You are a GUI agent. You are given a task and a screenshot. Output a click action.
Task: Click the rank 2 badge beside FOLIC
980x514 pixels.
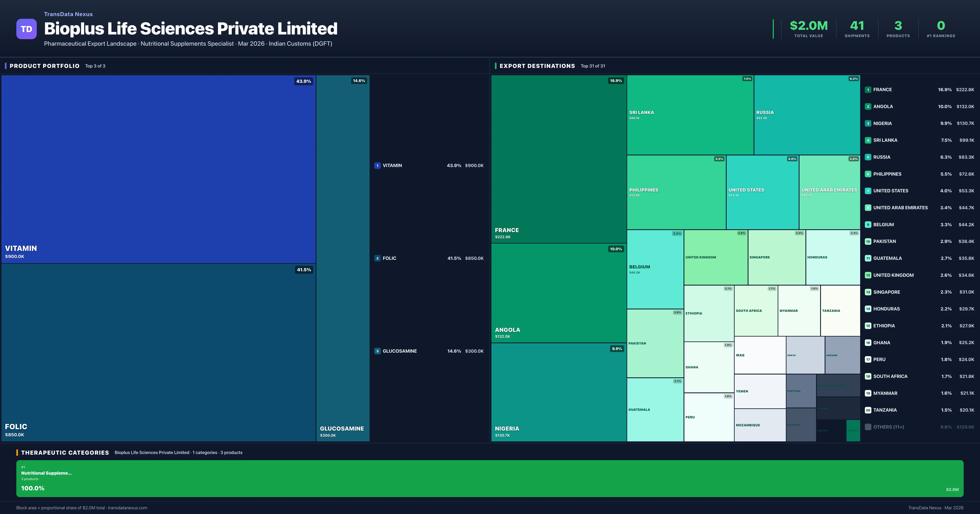(x=377, y=258)
